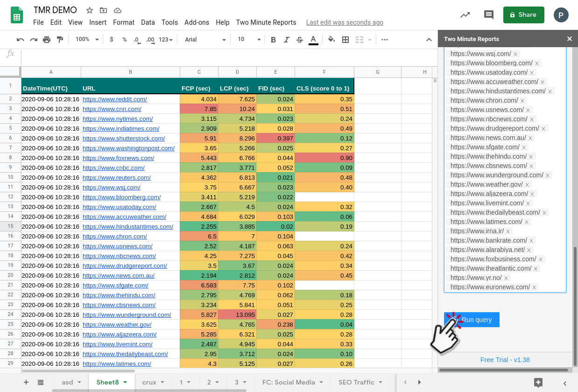Open the activity dashboard trend icon

[x=465, y=14]
